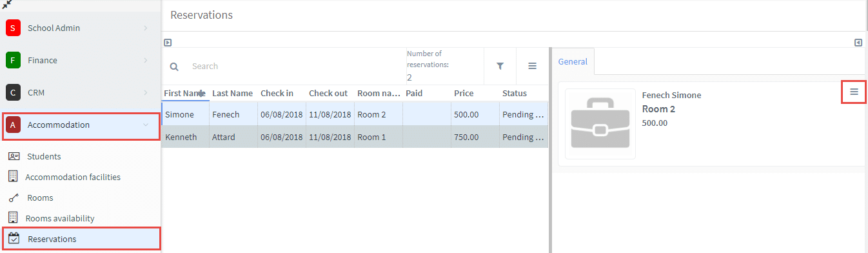Click the Number of reservations counter
The image size is (868, 253).
coord(428,66)
